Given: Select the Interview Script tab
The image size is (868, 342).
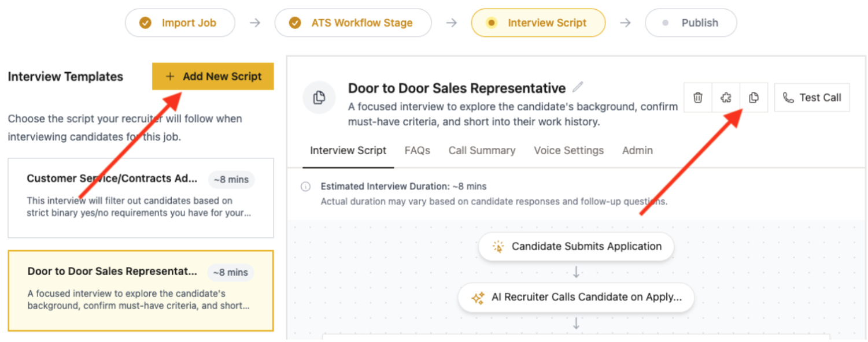Looking at the screenshot, I should click(x=348, y=150).
